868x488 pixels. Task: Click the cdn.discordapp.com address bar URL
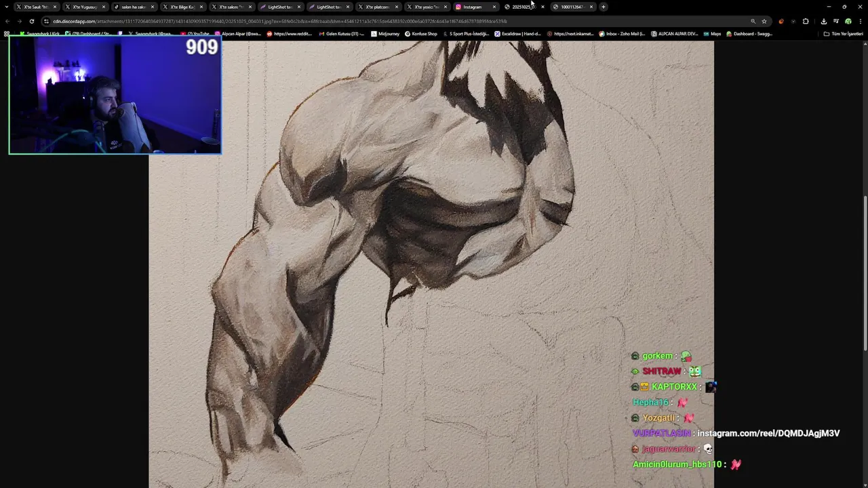tap(280, 21)
